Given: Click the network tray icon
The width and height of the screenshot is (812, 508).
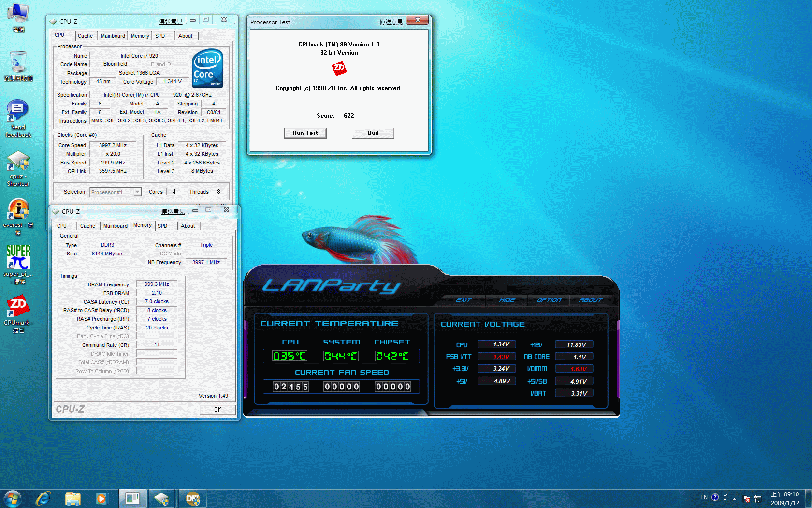Looking at the screenshot, I should pos(758,499).
